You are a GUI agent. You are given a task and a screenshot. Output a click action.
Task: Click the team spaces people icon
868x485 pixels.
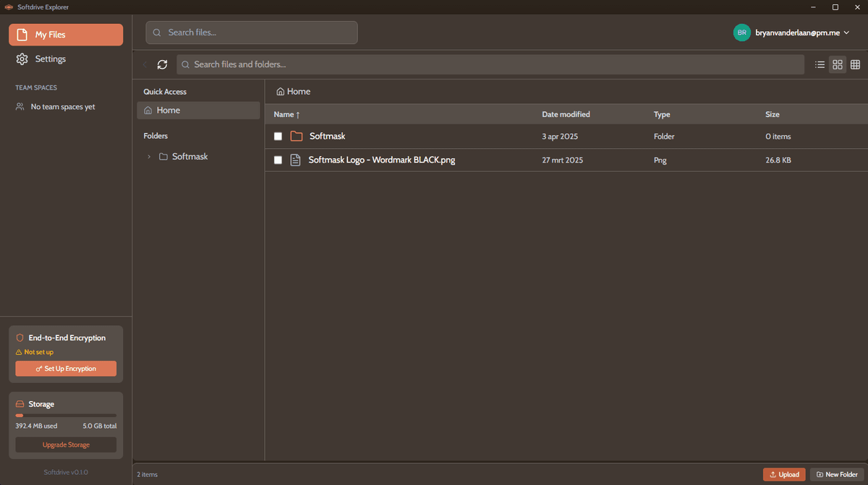[20, 106]
